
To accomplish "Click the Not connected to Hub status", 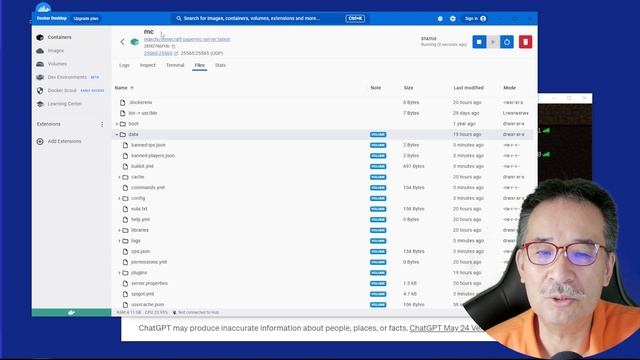I will tap(196, 313).
